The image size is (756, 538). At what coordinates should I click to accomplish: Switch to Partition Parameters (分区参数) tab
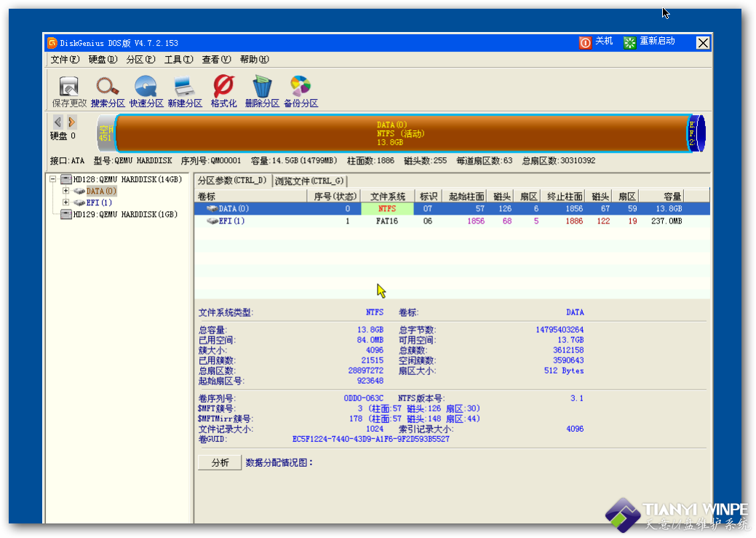pyautogui.click(x=232, y=181)
